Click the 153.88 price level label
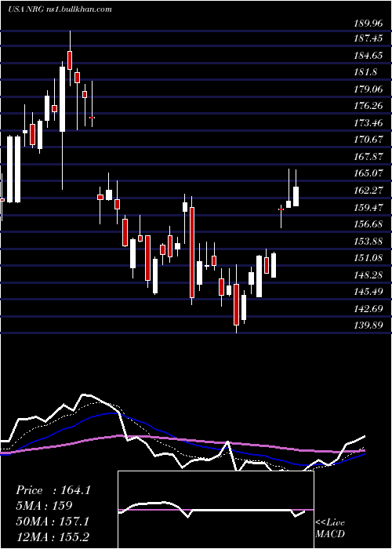Screen dimensions: 392x549 (368, 242)
